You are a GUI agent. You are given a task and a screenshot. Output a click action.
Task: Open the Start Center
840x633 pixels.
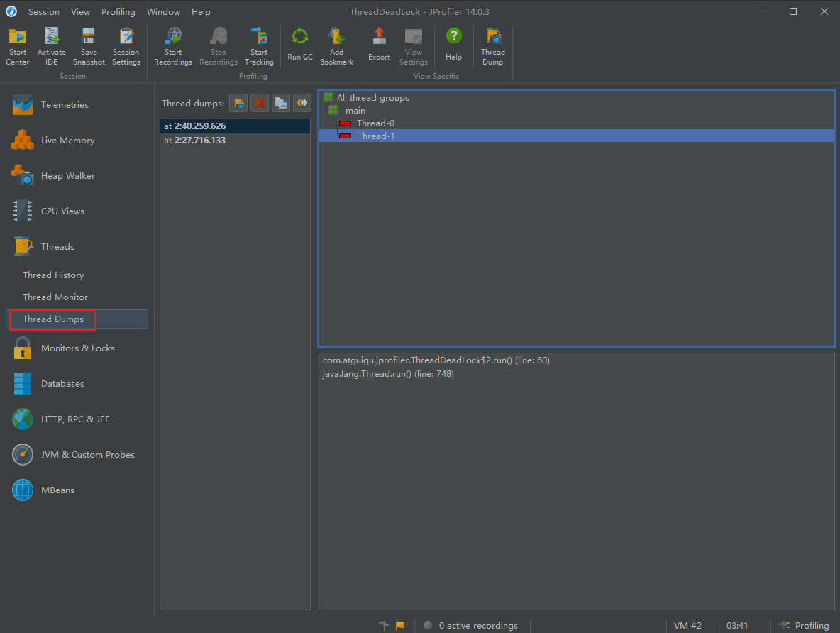pos(17,47)
